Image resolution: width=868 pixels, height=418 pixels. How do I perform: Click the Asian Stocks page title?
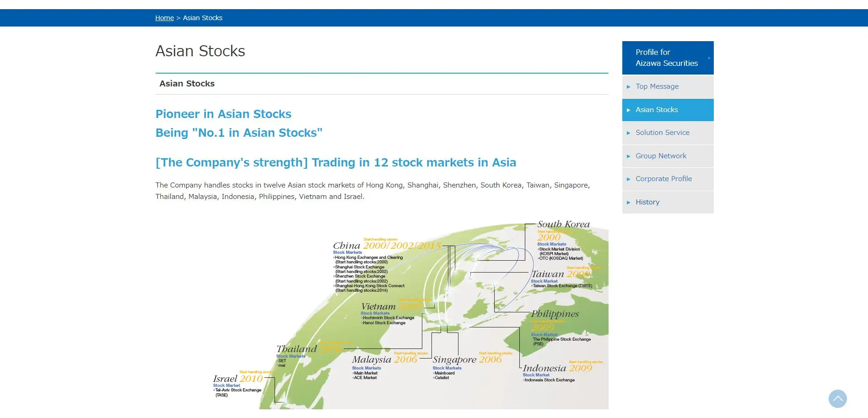click(x=200, y=51)
